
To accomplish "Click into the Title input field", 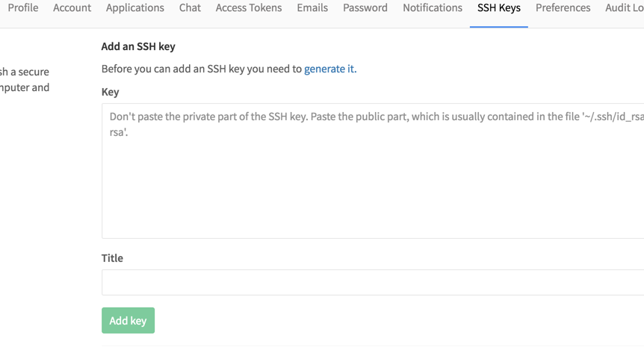I will point(373,282).
